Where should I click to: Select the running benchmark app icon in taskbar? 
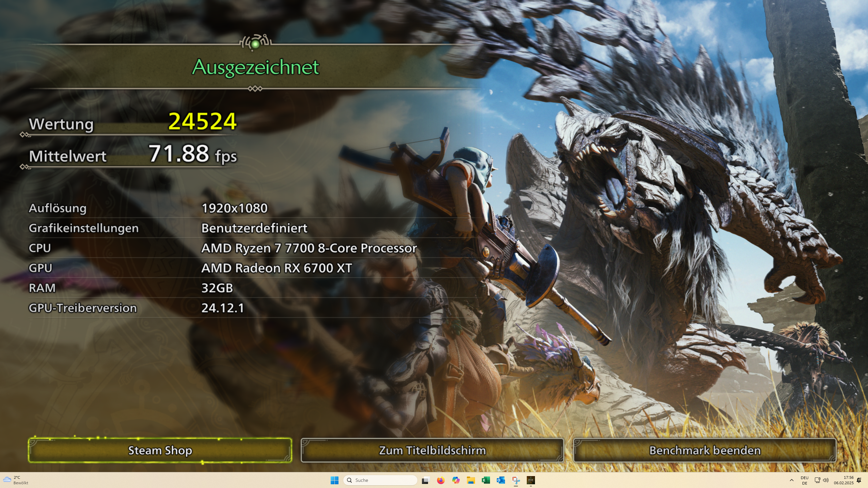coord(530,480)
